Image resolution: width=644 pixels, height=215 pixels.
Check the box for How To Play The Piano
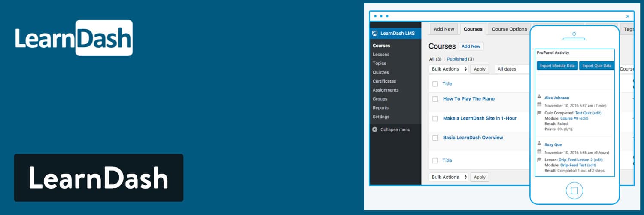(x=435, y=99)
